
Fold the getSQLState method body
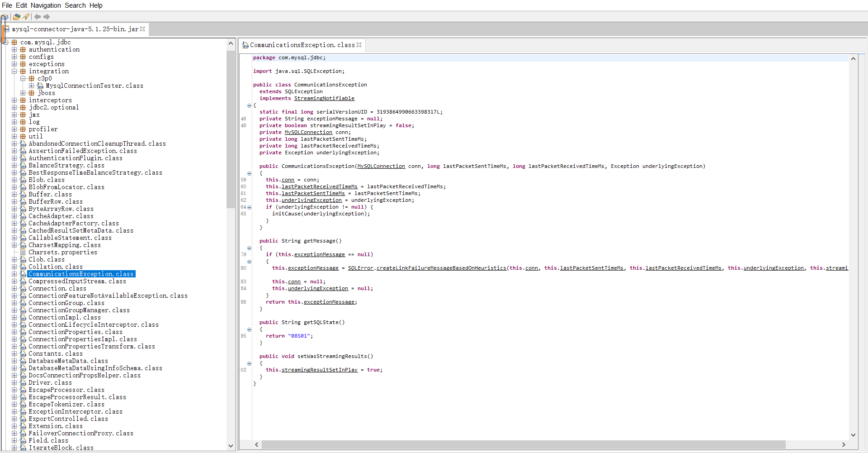(249, 329)
